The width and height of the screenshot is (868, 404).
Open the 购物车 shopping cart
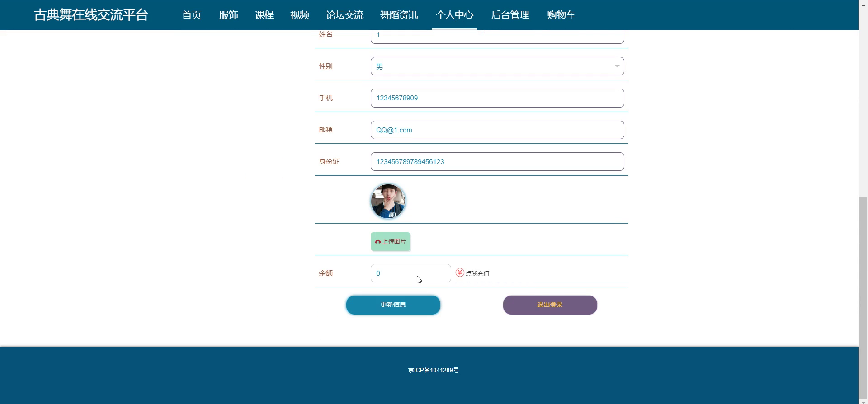(x=561, y=15)
